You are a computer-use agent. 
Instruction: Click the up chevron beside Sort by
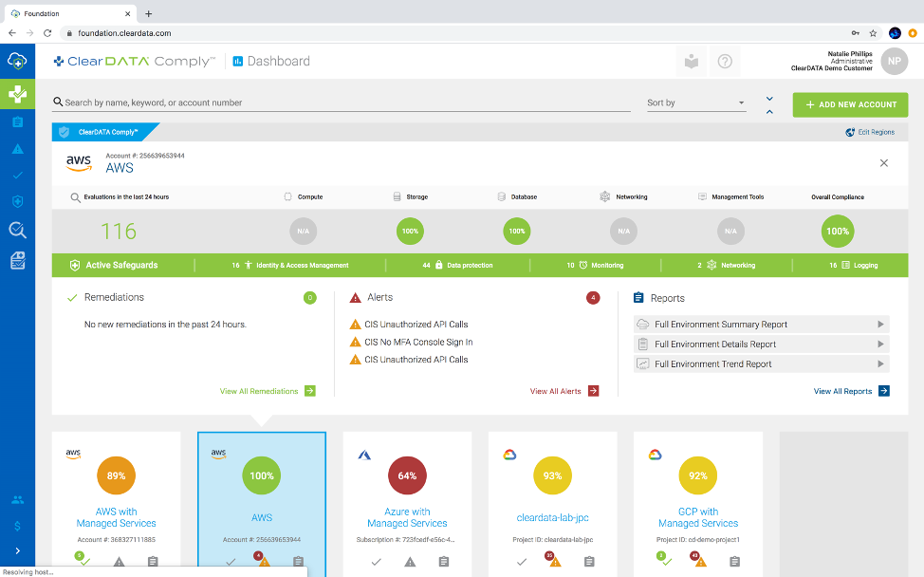(769, 111)
